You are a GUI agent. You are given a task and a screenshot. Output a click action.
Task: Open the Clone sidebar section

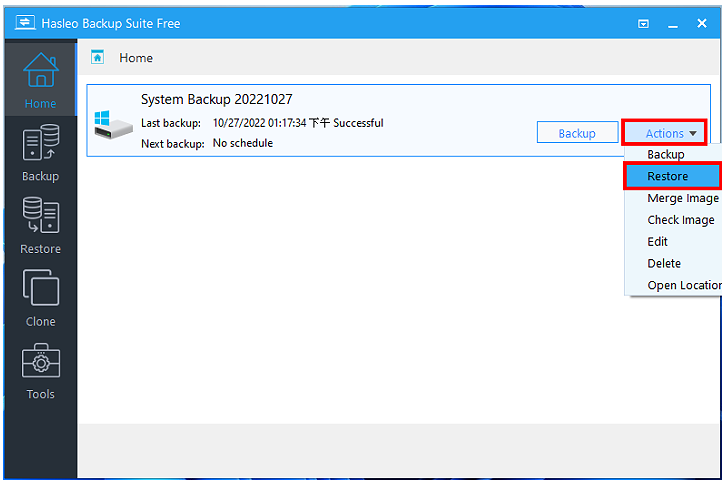click(41, 298)
